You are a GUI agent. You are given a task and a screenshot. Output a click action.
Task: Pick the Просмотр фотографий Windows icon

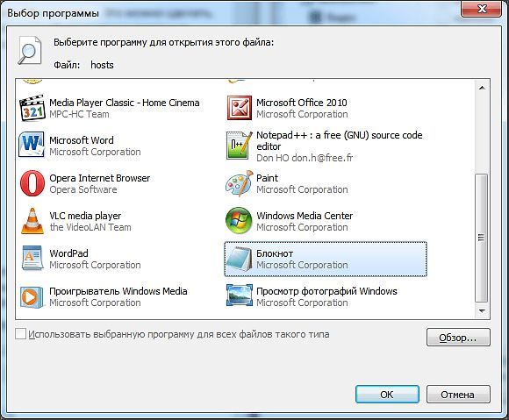[240, 295]
